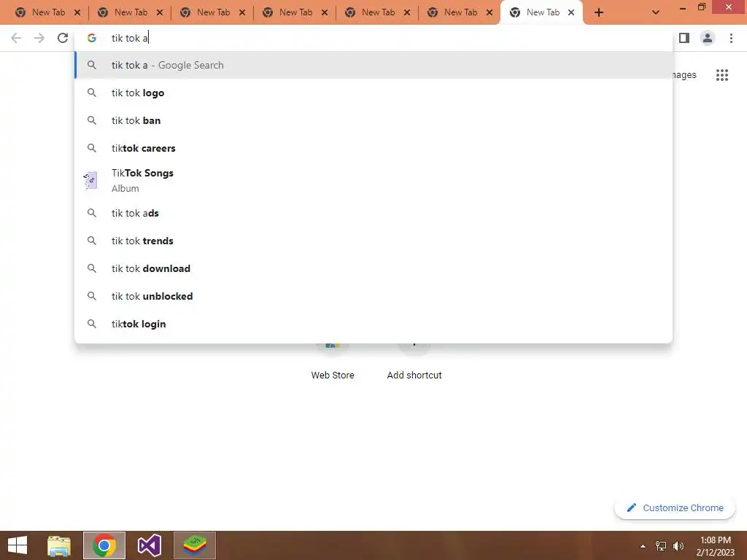Viewport: 747px width, 560px height.
Task: Click the volume speaker tray icon
Action: [x=678, y=546]
